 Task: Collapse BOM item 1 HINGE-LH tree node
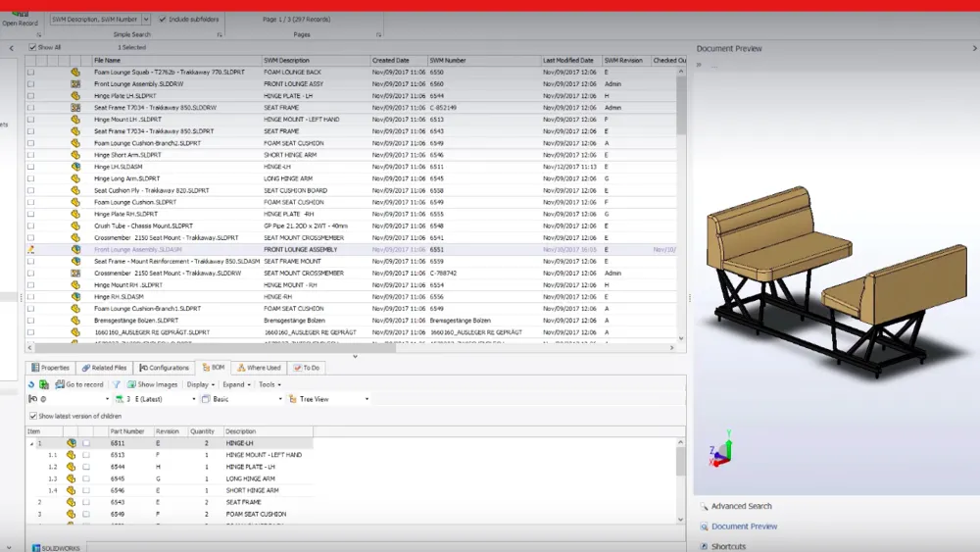coord(31,443)
